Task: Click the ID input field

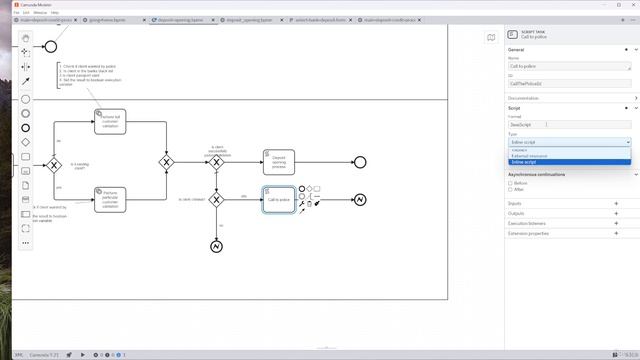Action: click(x=569, y=84)
